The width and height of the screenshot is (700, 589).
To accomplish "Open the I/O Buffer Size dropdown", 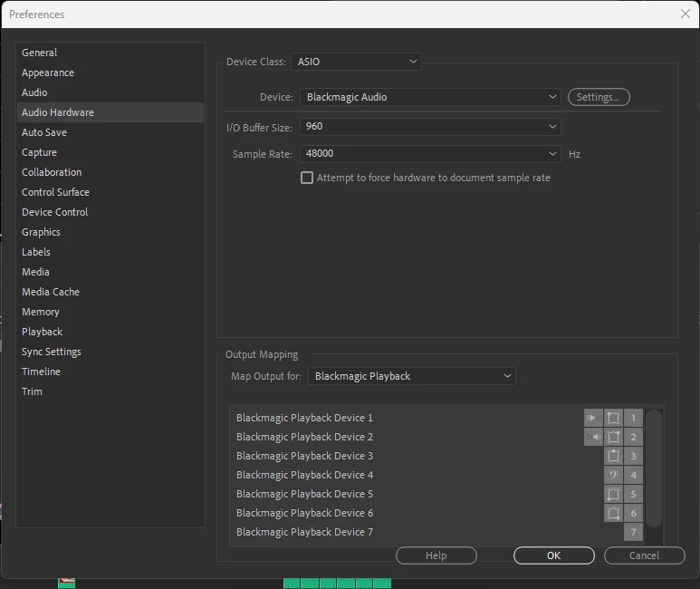I will tap(430, 127).
